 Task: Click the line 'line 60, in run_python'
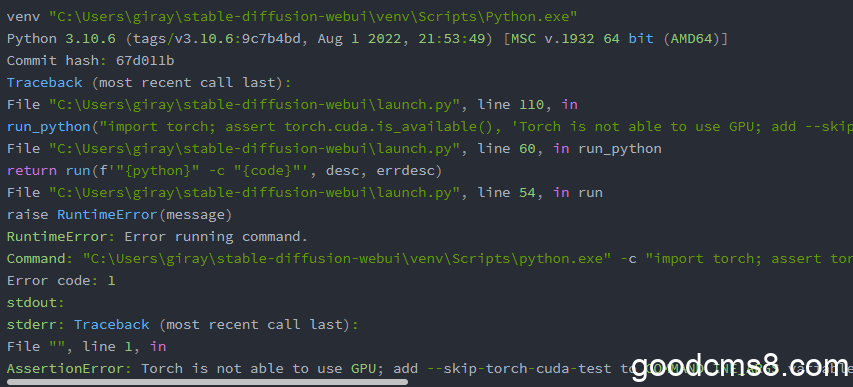pyautogui.click(x=334, y=149)
